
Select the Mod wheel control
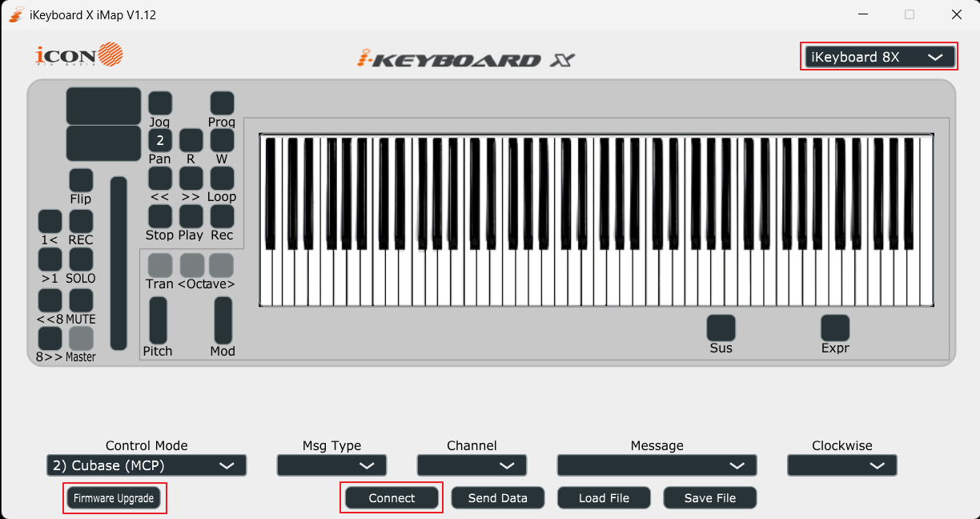click(x=223, y=320)
